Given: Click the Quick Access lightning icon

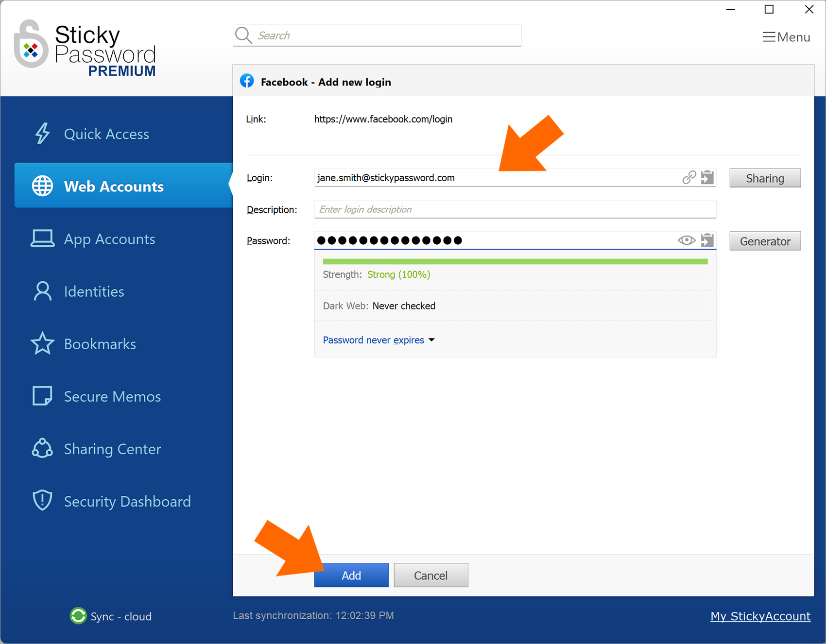Looking at the screenshot, I should click(x=42, y=134).
